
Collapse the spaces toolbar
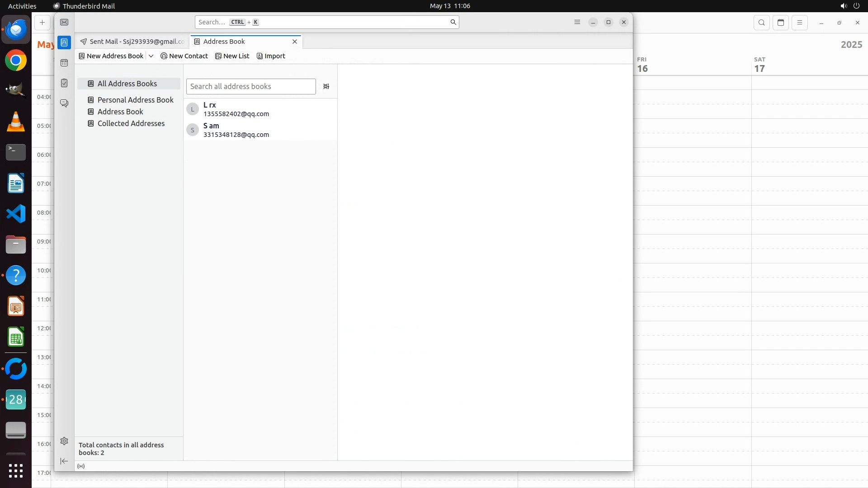click(x=64, y=461)
